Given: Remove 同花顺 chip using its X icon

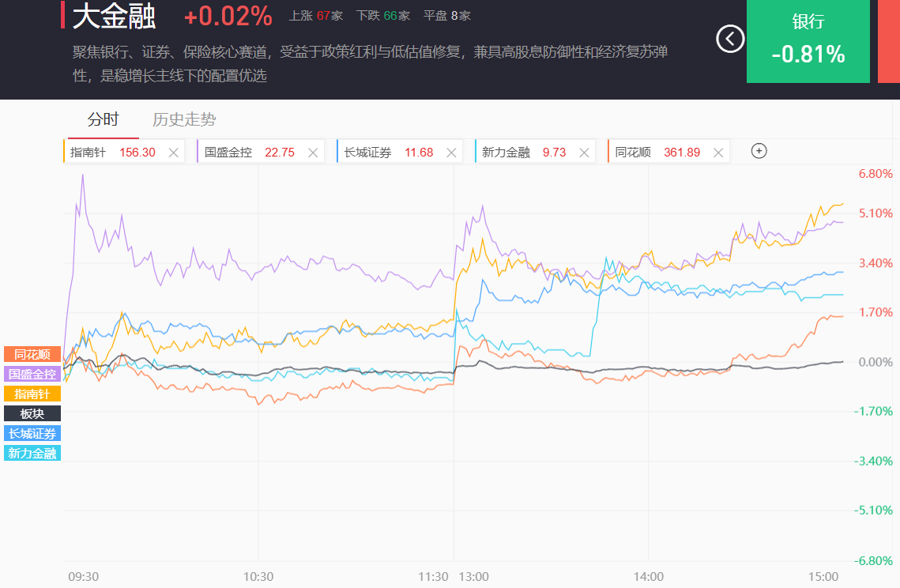Looking at the screenshot, I should pyautogui.click(x=718, y=153).
